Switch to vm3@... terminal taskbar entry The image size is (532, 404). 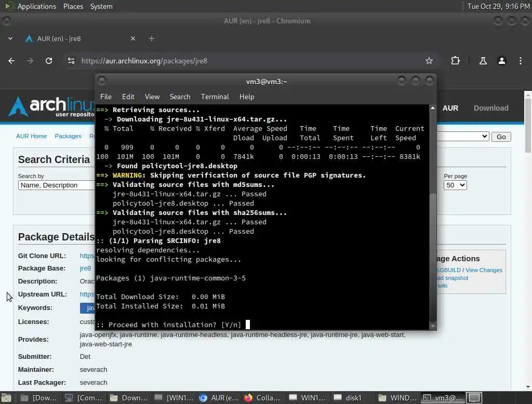tap(443, 398)
